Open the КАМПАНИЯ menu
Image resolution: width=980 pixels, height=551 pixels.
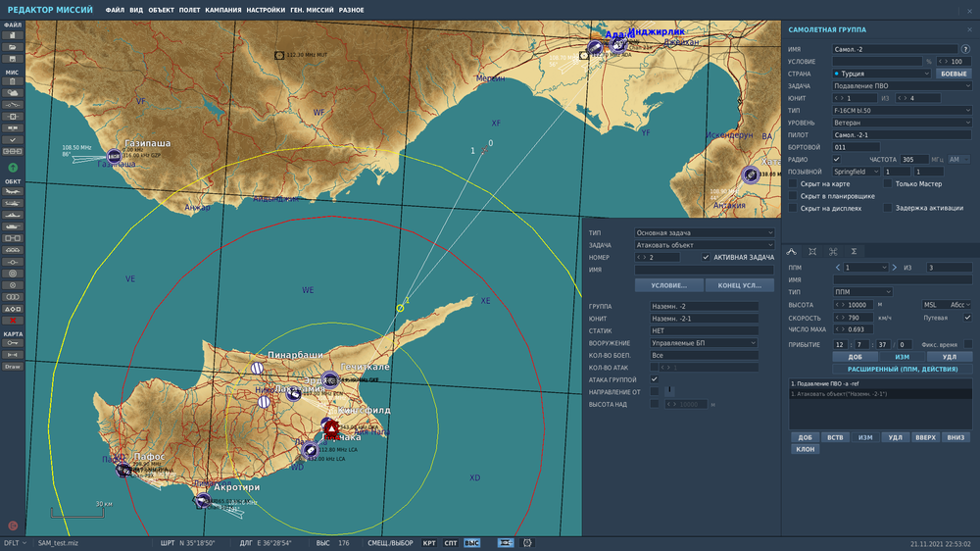click(221, 10)
